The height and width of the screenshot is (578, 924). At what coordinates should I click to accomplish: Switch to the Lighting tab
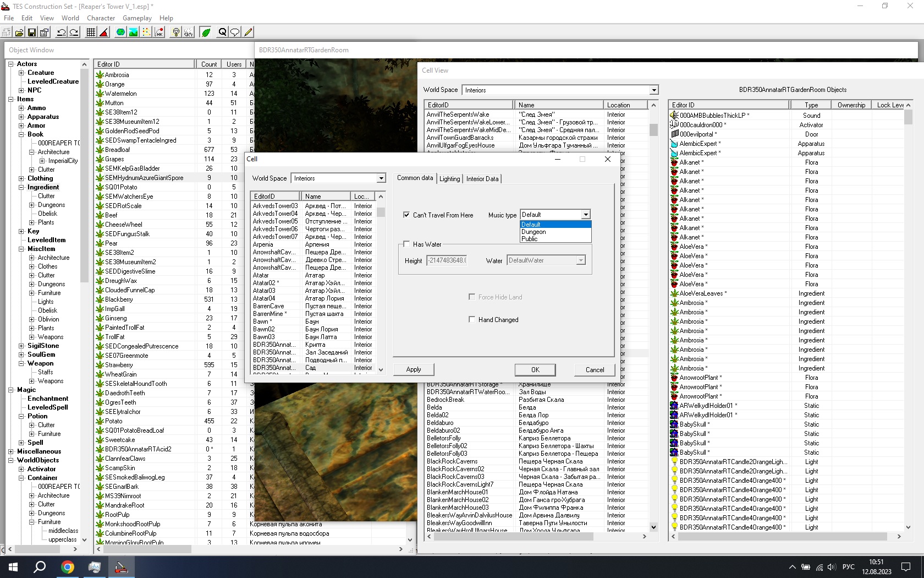point(449,179)
